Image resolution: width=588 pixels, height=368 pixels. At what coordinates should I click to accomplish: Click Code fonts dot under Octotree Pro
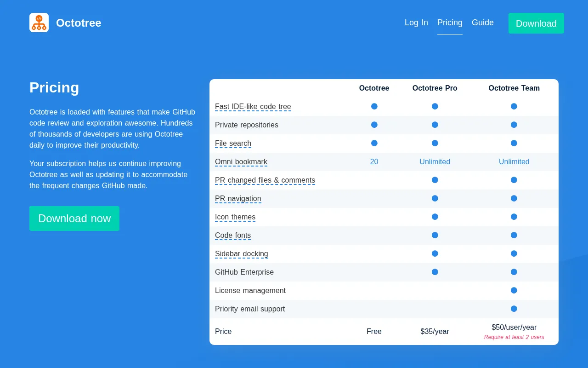[435, 235]
